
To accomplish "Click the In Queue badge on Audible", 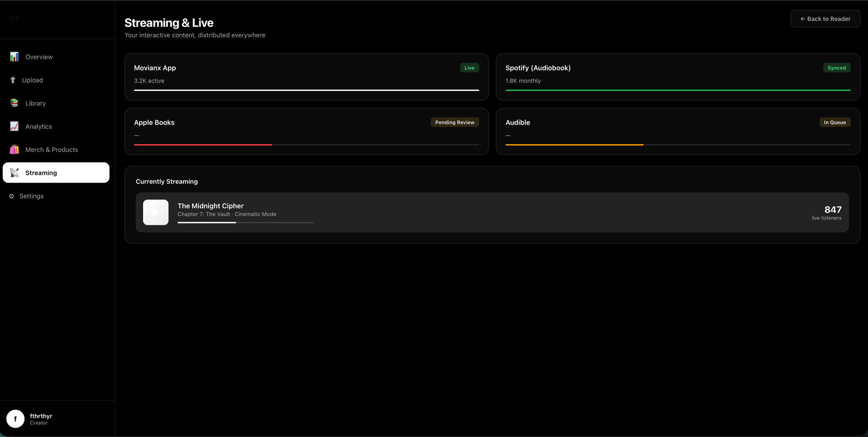I will [x=835, y=122].
